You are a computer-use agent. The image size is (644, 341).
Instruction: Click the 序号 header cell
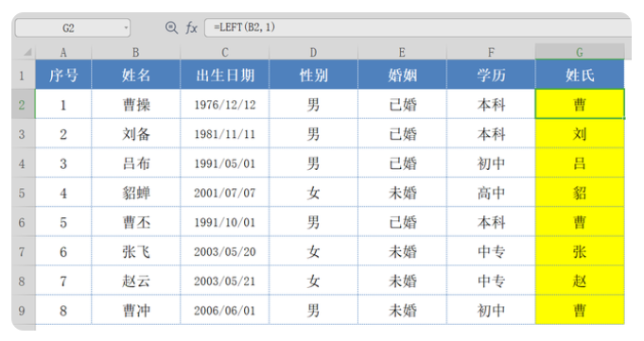point(63,75)
